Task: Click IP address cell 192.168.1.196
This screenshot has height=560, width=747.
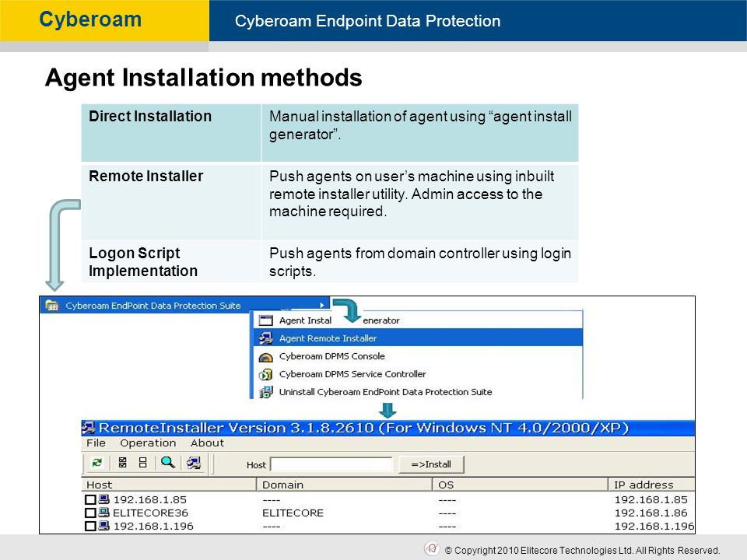Action: tap(654, 527)
